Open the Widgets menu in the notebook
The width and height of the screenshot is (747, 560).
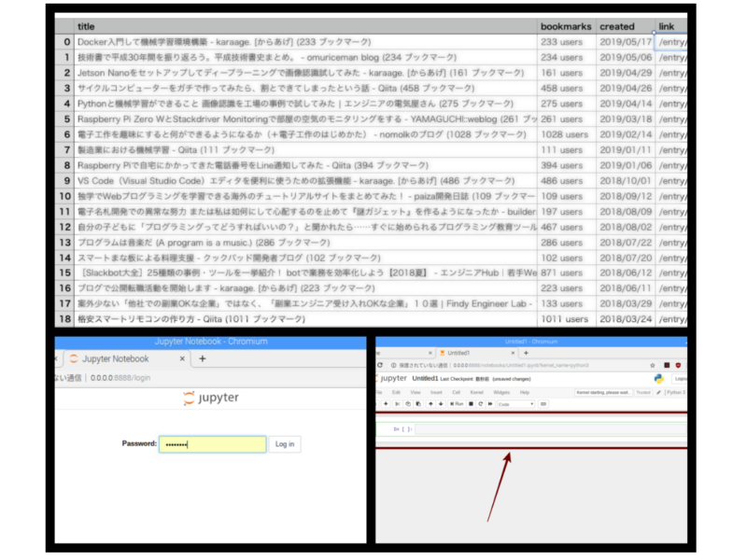coord(501,392)
